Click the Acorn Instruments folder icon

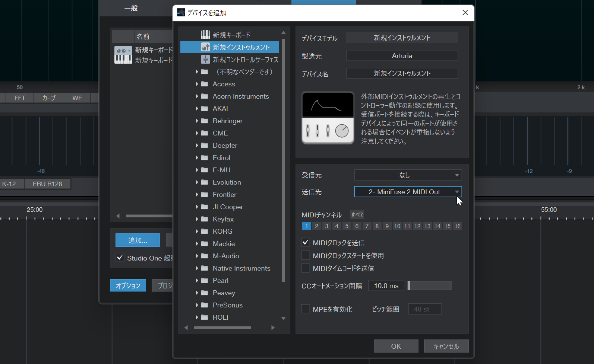[x=204, y=96]
